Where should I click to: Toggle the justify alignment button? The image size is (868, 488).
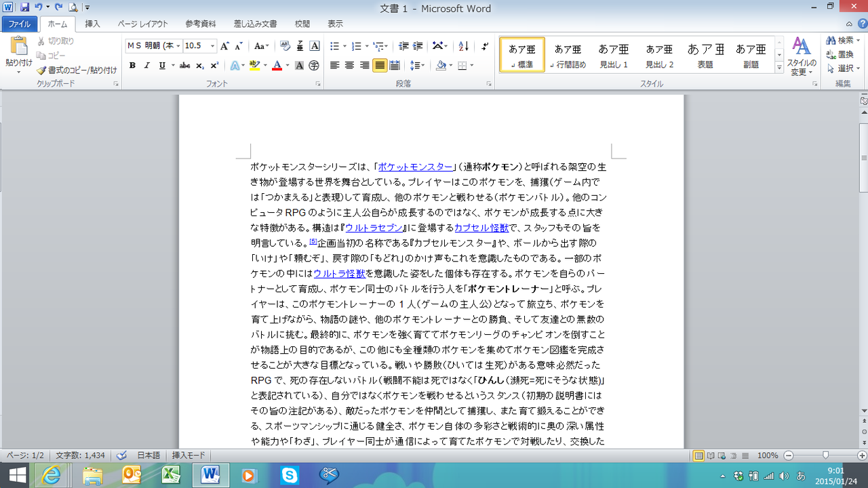pyautogui.click(x=380, y=66)
